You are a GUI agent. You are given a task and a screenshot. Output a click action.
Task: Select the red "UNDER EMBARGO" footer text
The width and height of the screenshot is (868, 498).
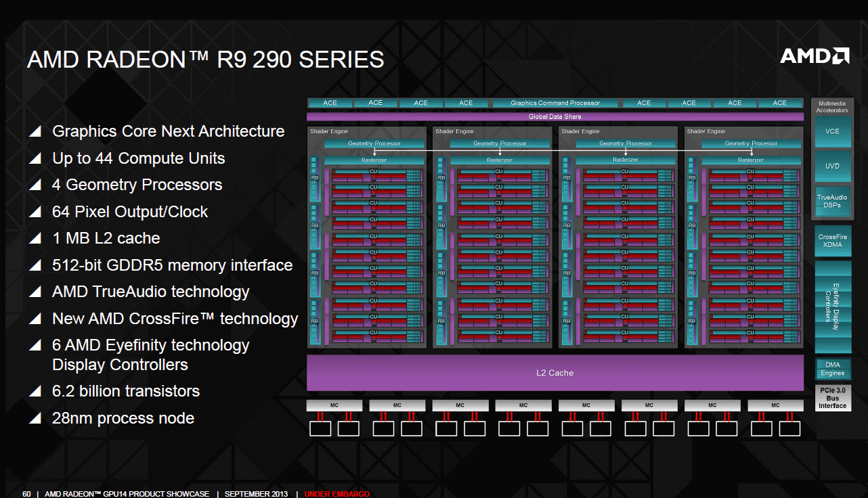click(x=337, y=494)
